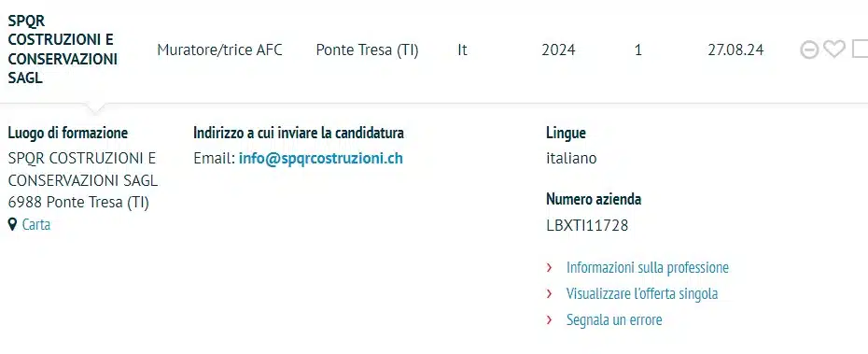The height and width of the screenshot is (354, 868).
Task: Click the 27.08.24 date cell
Action: coord(735,50)
